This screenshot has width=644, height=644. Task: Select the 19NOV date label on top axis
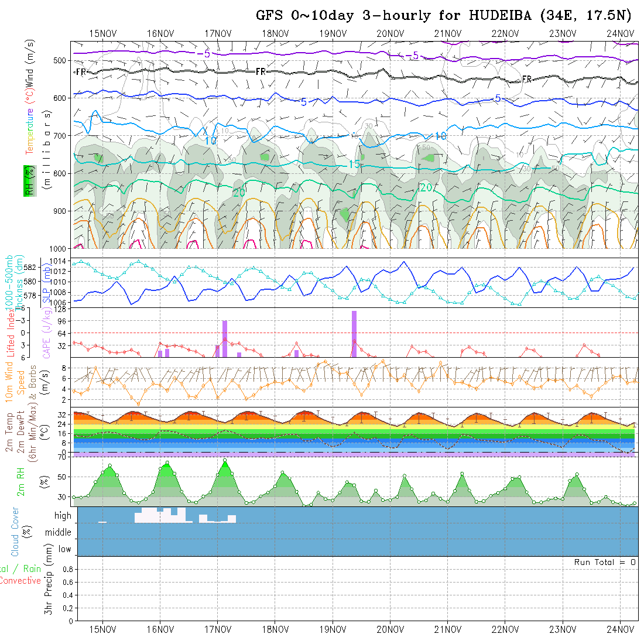click(333, 33)
